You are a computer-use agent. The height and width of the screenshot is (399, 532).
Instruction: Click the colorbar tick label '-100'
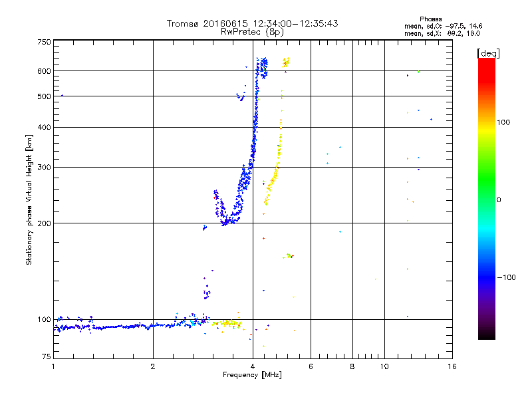click(507, 277)
